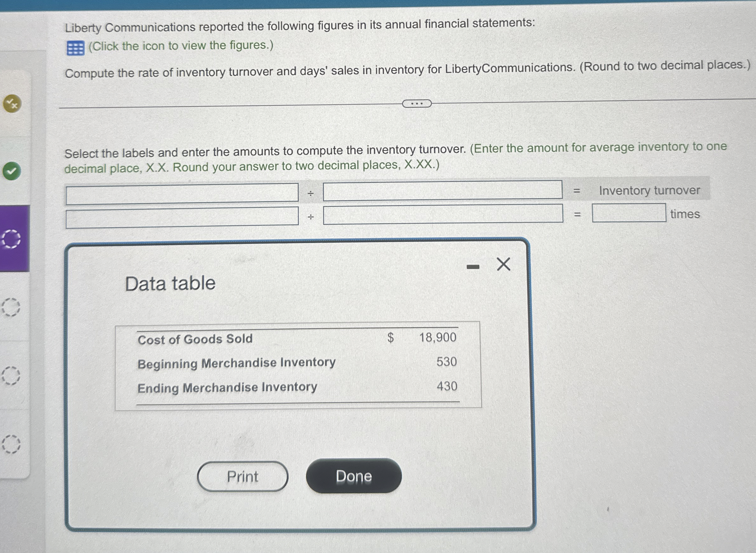Minimize the Data table popup
The image size is (756, 553).
coord(473,267)
